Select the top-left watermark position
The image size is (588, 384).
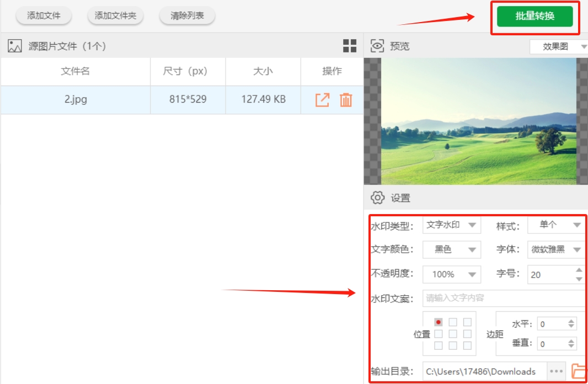click(439, 322)
